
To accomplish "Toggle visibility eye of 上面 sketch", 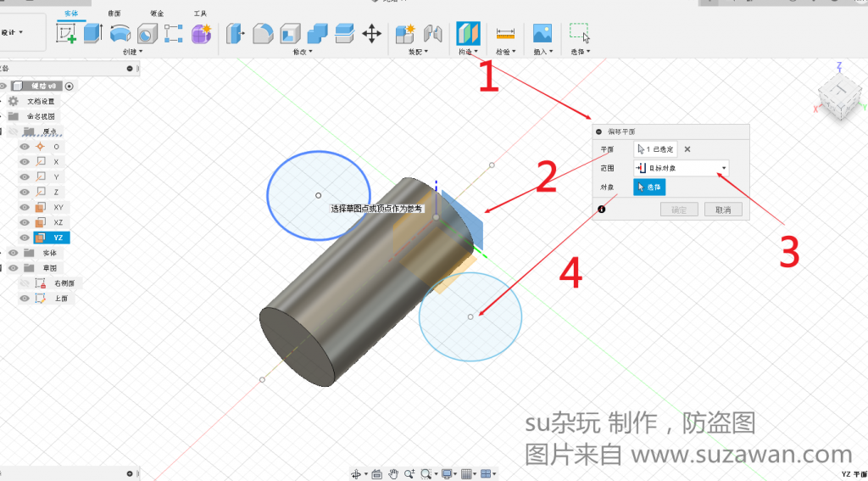I will (x=25, y=298).
